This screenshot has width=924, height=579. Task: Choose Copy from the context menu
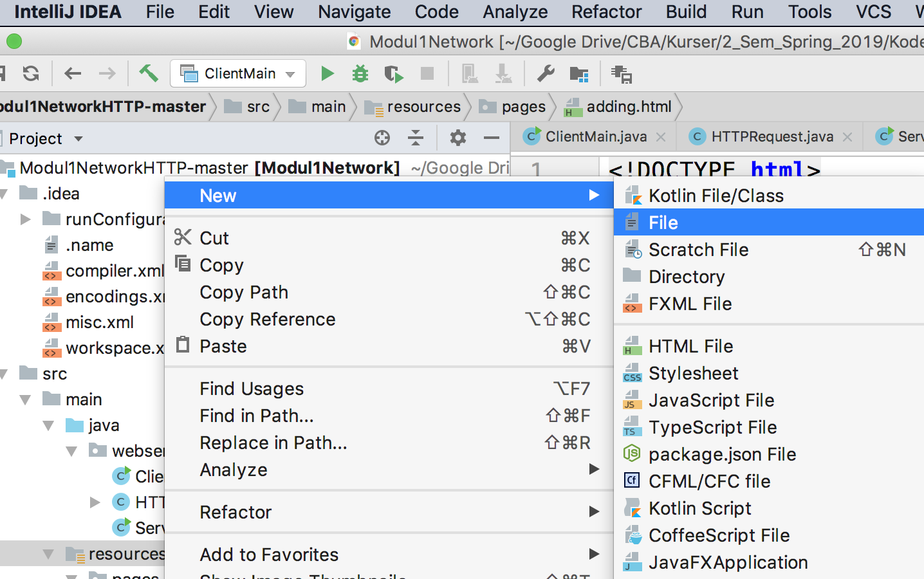[x=389, y=265]
